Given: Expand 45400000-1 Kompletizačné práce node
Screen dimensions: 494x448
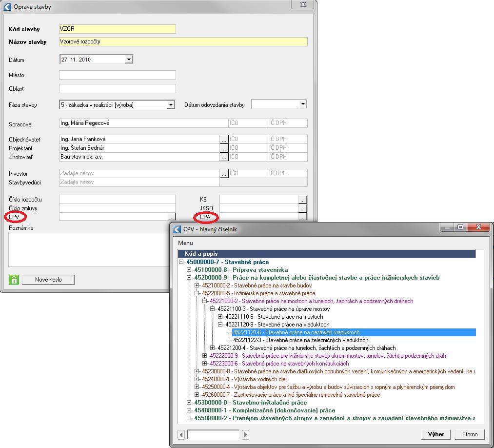Looking at the screenshot, I should coord(189,410).
